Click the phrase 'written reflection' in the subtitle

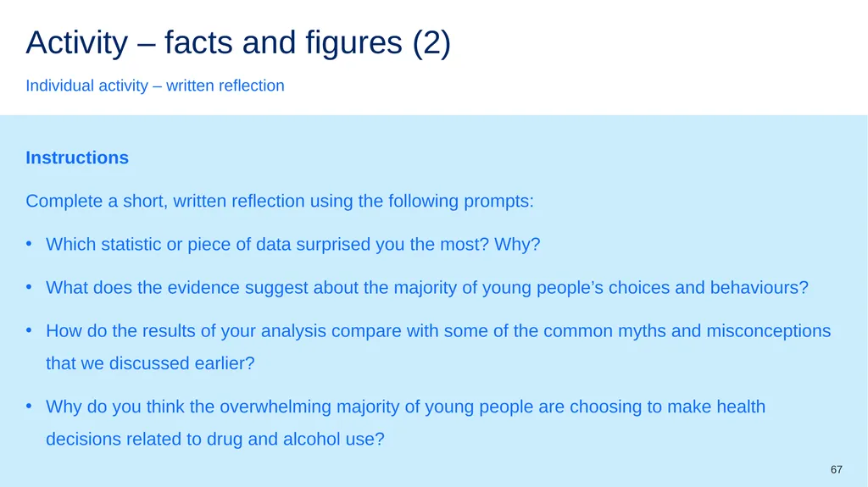[x=225, y=86]
